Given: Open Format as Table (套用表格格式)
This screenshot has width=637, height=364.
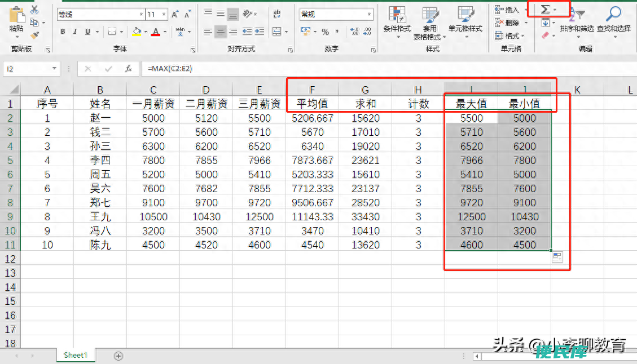Looking at the screenshot, I should (429, 24).
